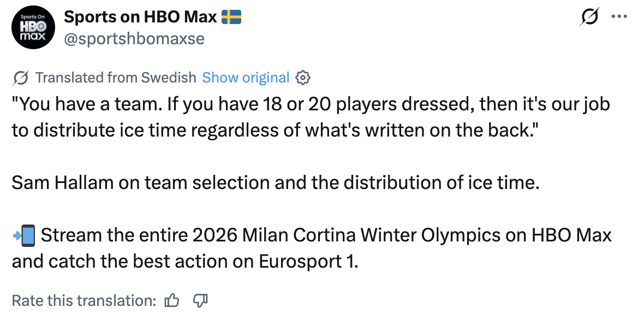Click the thumbs down translation rating
The image size is (644, 319).
200,300
